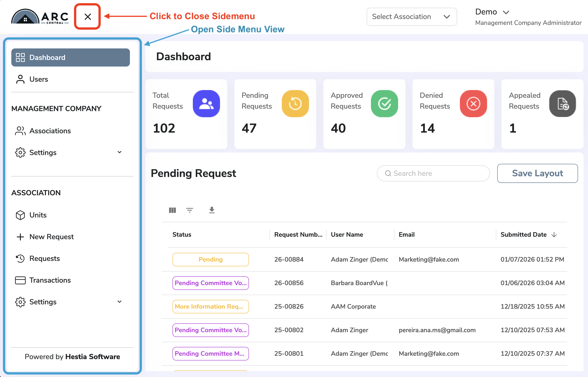This screenshot has height=377, width=588.
Task: Click the Approved Requests checkmark icon
Action: click(x=384, y=104)
